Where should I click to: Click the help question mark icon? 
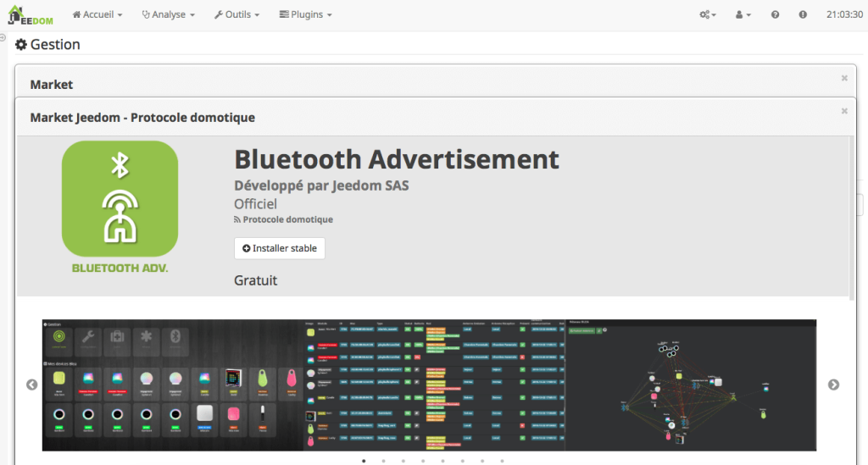(x=775, y=15)
